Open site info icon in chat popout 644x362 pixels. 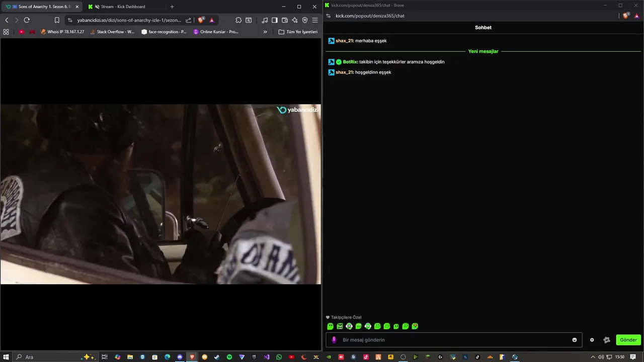coord(328,16)
